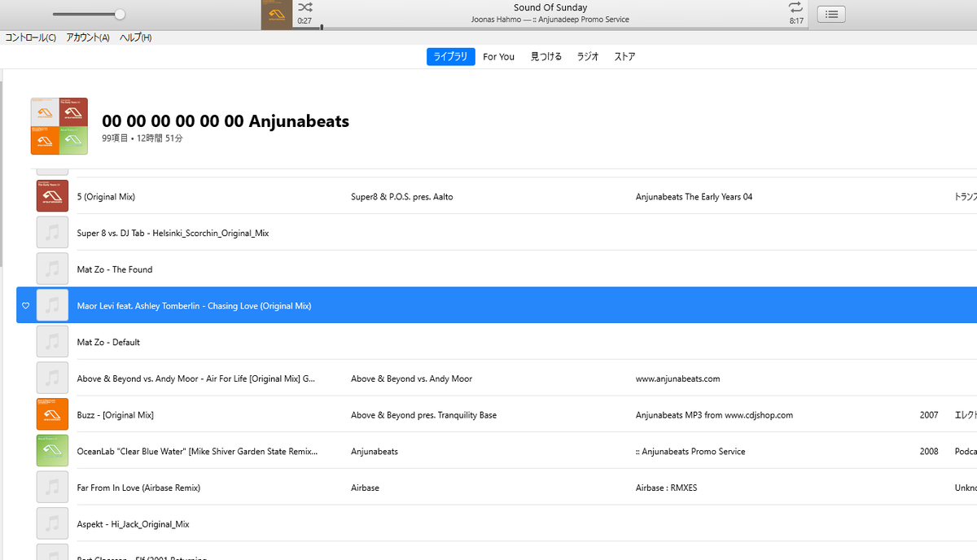Viewport: 977px width, 560px height.
Task: Toggle the shuffle icon in the player
Action: tap(304, 7)
